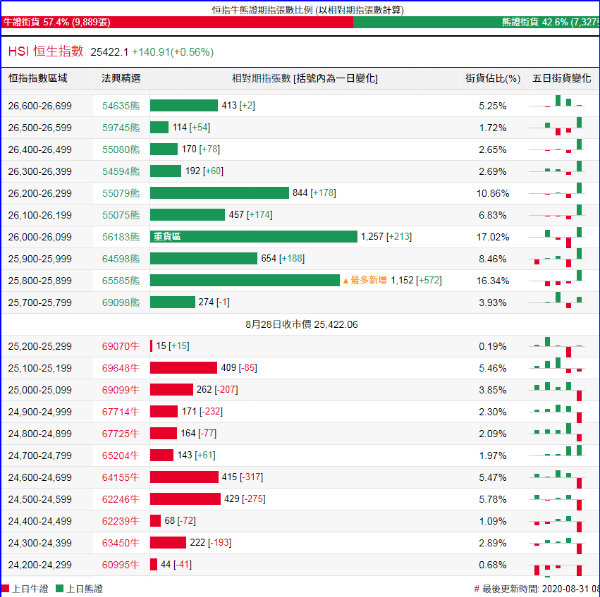Open warrant link 55080熊
The height and width of the screenshot is (597, 600).
pos(121,149)
